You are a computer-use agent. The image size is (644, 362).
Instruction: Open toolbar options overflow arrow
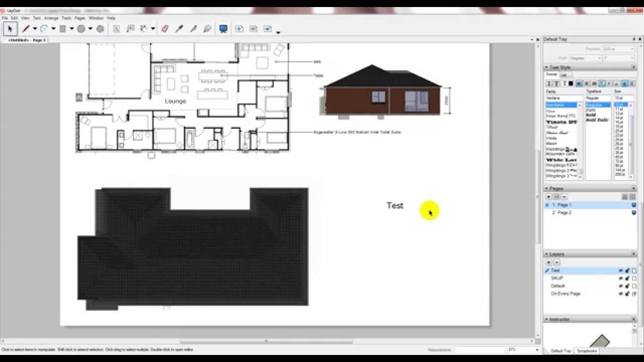click(278, 33)
